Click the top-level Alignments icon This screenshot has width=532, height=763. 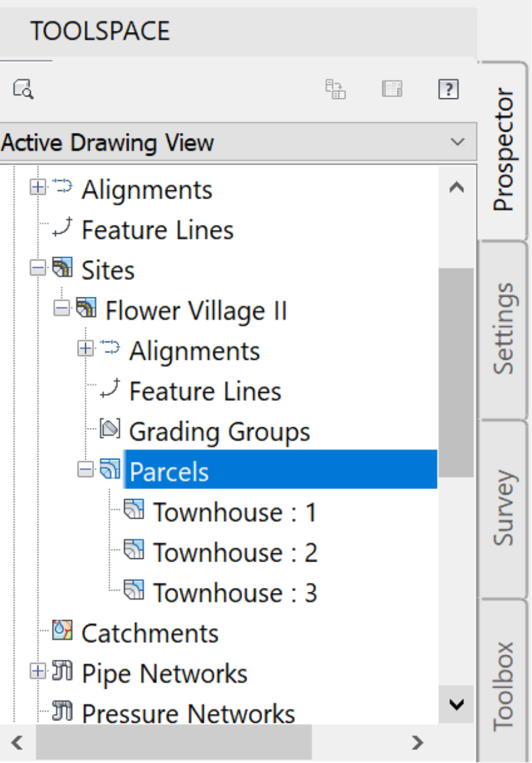(x=62, y=186)
